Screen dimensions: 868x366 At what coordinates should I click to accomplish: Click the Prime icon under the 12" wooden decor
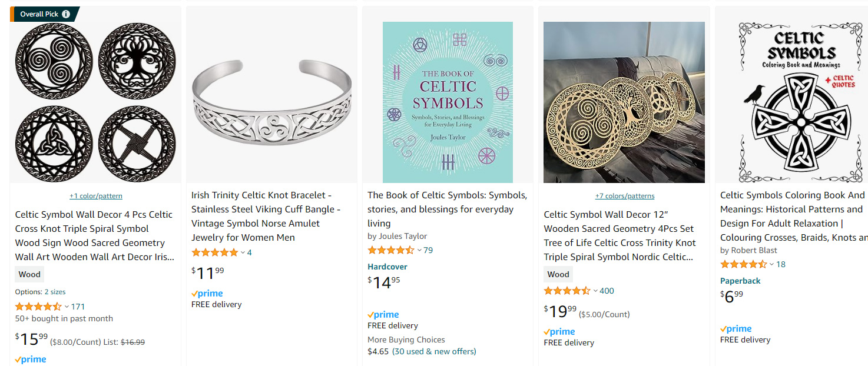coord(559,331)
